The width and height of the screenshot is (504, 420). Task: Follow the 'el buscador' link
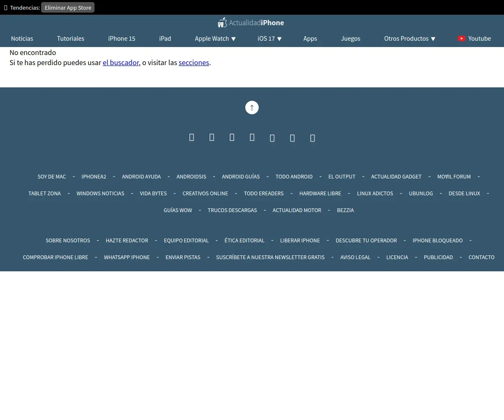click(x=121, y=63)
